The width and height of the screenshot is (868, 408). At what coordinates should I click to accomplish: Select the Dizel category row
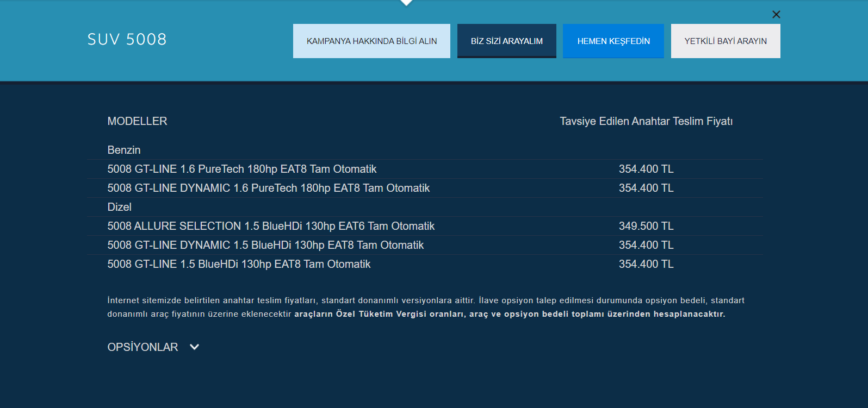click(x=425, y=207)
